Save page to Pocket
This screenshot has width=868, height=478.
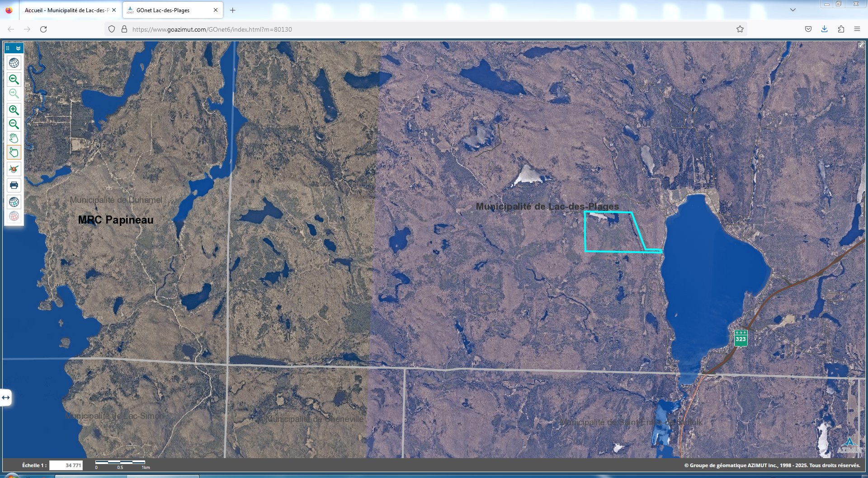coord(808,29)
